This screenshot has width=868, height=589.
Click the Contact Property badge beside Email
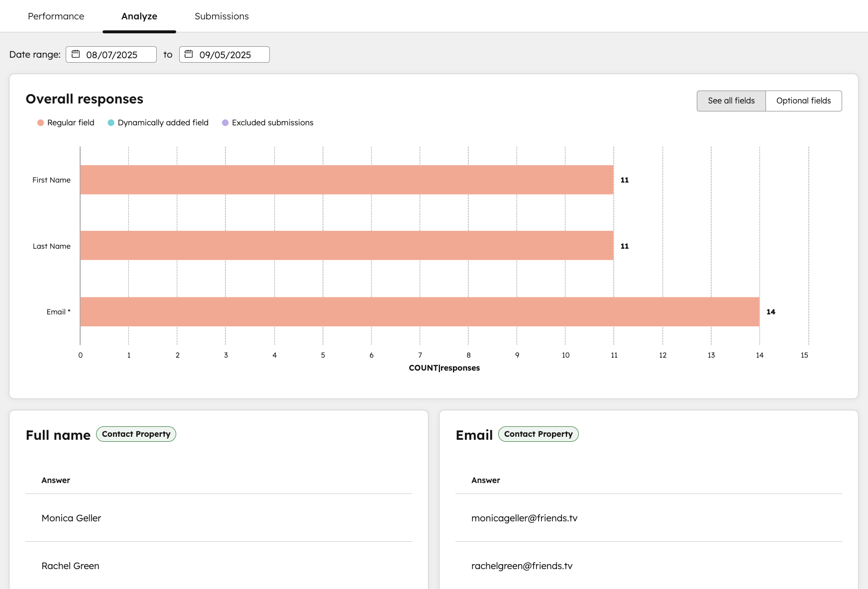tap(538, 434)
